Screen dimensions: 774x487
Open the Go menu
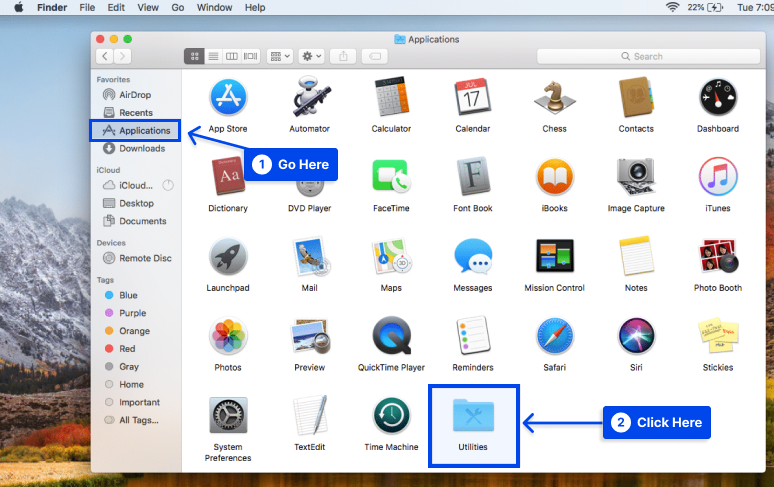point(178,7)
